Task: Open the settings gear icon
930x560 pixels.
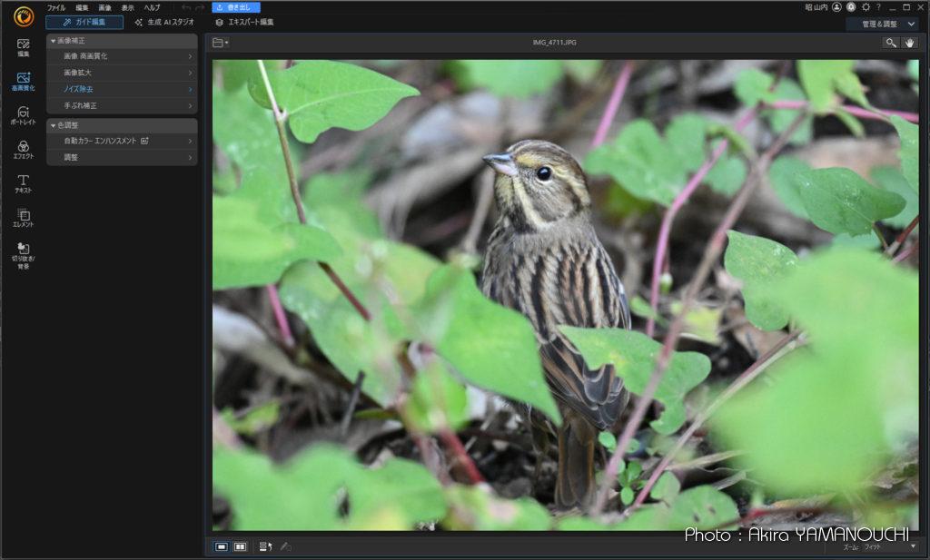Action: coord(866,7)
